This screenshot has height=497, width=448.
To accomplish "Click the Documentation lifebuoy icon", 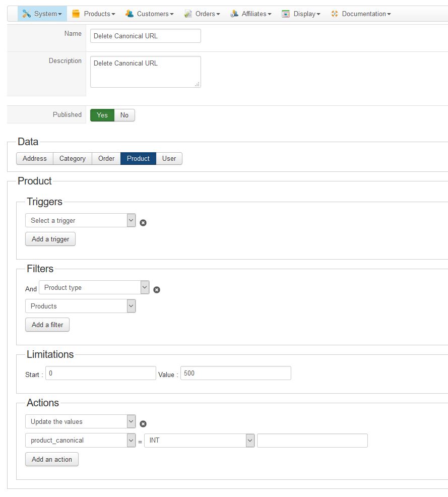I will (x=335, y=14).
